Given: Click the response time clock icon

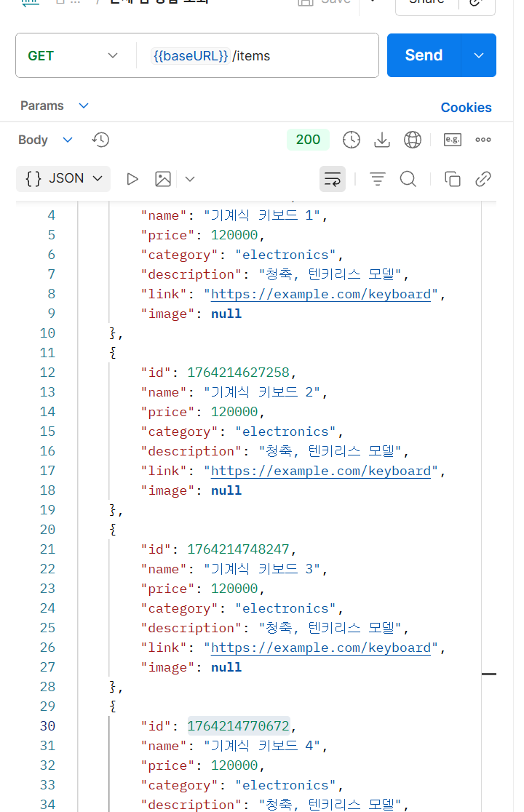Looking at the screenshot, I should coord(351,140).
